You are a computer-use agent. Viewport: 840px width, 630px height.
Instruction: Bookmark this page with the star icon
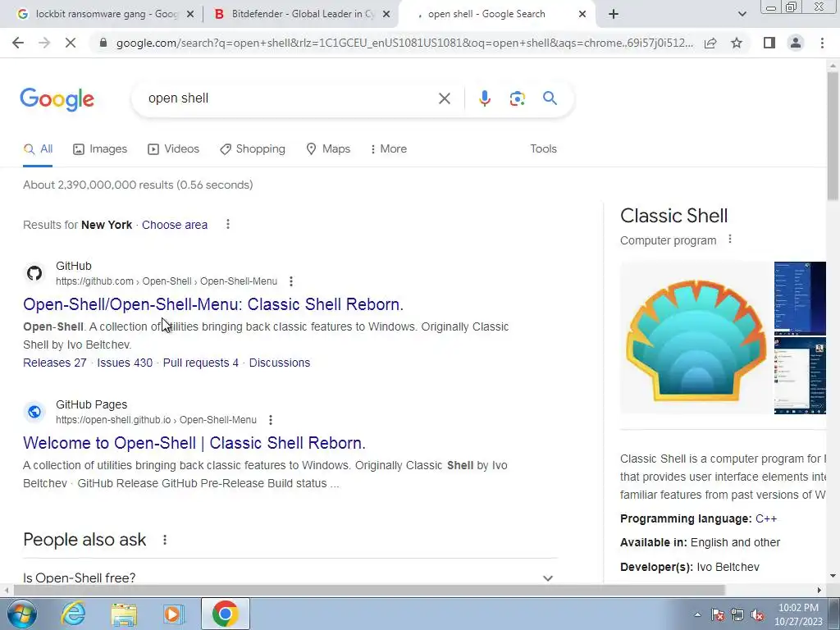pyautogui.click(x=737, y=43)
